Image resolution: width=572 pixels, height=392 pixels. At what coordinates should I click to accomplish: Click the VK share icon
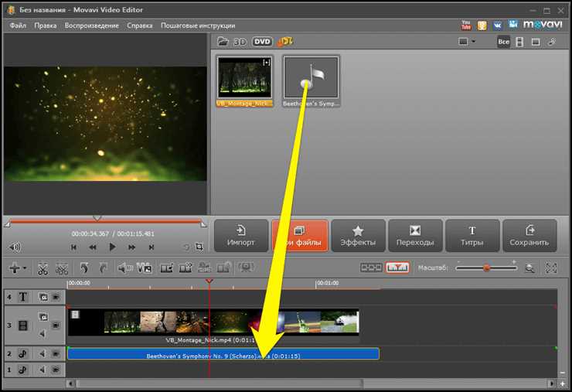click(x=497, y=26)
